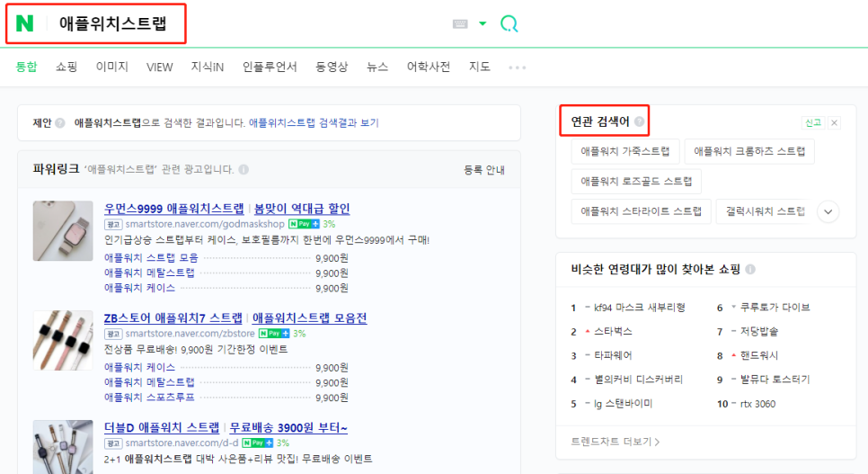Select related search 애플워치 스타라이트 스트랩
The image size is (868, 474).
click(x=641, y=211)
